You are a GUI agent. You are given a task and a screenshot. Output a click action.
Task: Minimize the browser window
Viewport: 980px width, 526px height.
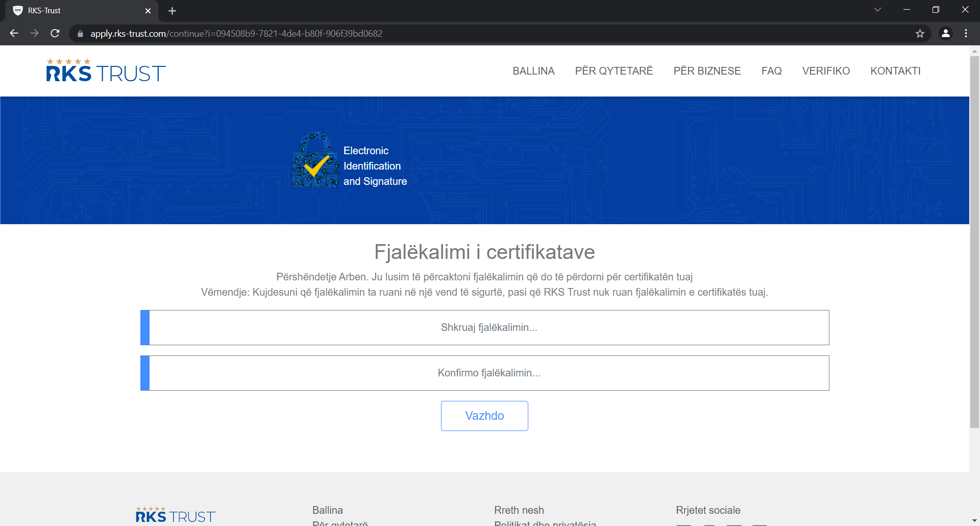click(906, 10)
